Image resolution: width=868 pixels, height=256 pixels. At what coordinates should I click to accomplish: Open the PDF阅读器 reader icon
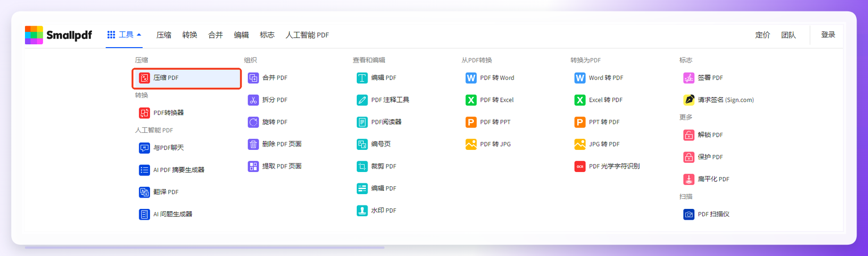tap(362, 122)
